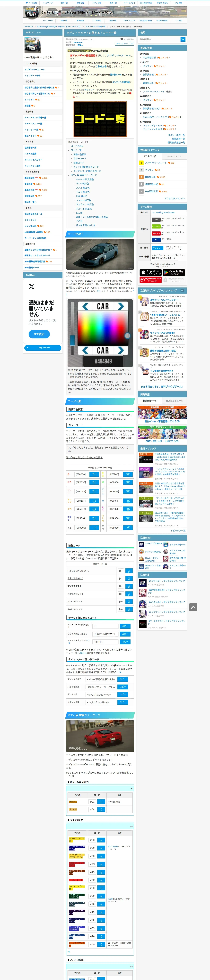210x980 pixels.
Task: Open コメント履歴一覧 link
Action: tap(176, 135)
